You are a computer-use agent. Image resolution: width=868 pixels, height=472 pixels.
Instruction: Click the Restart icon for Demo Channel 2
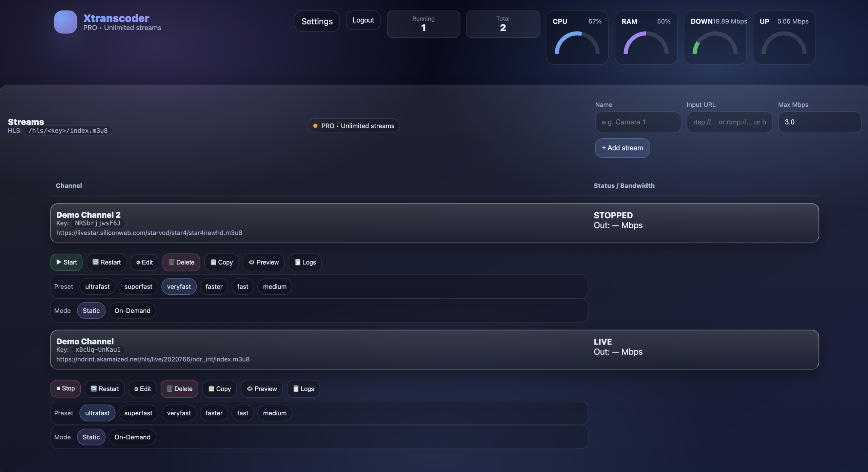click(x=95, y=262)
